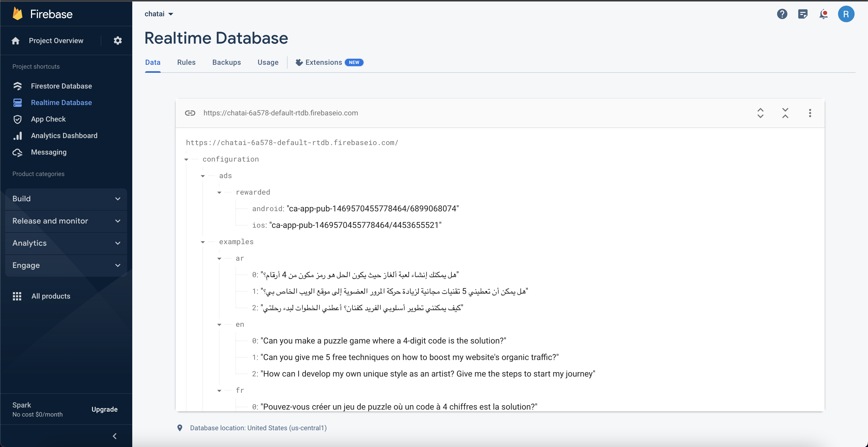Switch to the Backups tab
This screenshot has width=868, height=447.
(x=227, y=63)
